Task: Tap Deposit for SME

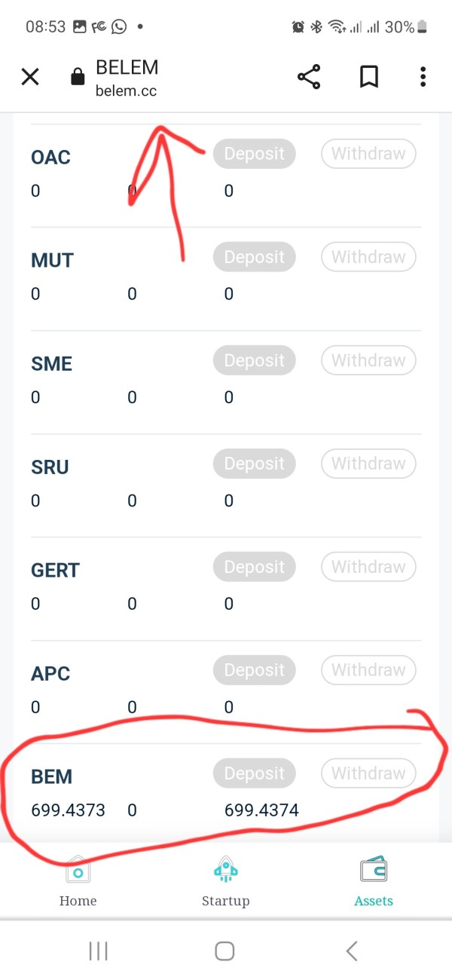Action: (255, 360)
